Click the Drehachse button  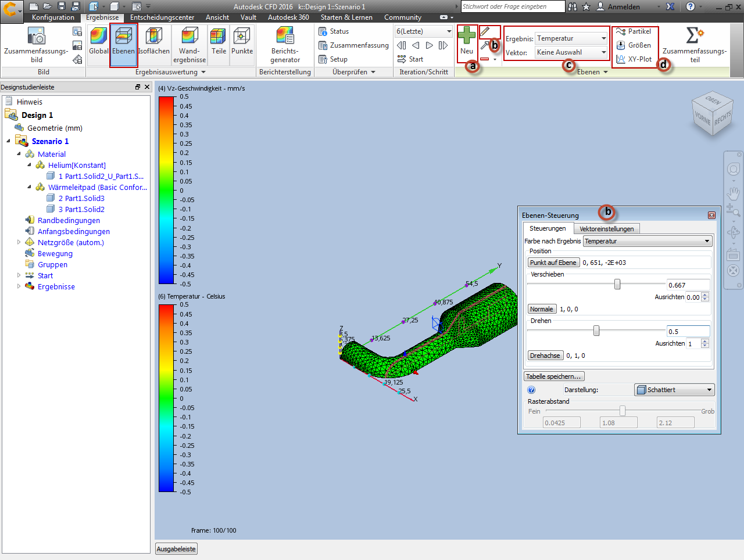tap(545, 356)
